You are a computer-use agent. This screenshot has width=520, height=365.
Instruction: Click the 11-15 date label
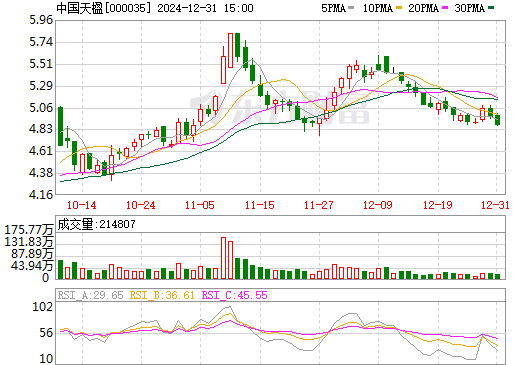point(260,205)
